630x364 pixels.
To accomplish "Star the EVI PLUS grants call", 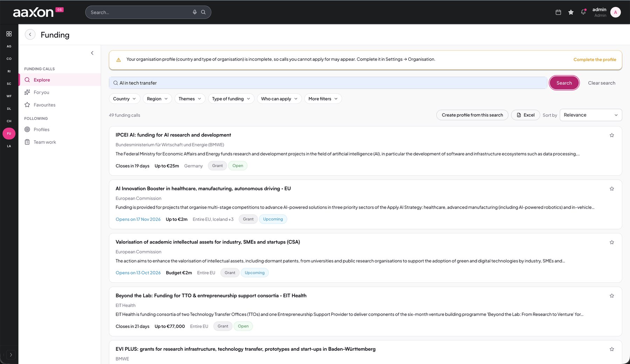I will [612, 349].
